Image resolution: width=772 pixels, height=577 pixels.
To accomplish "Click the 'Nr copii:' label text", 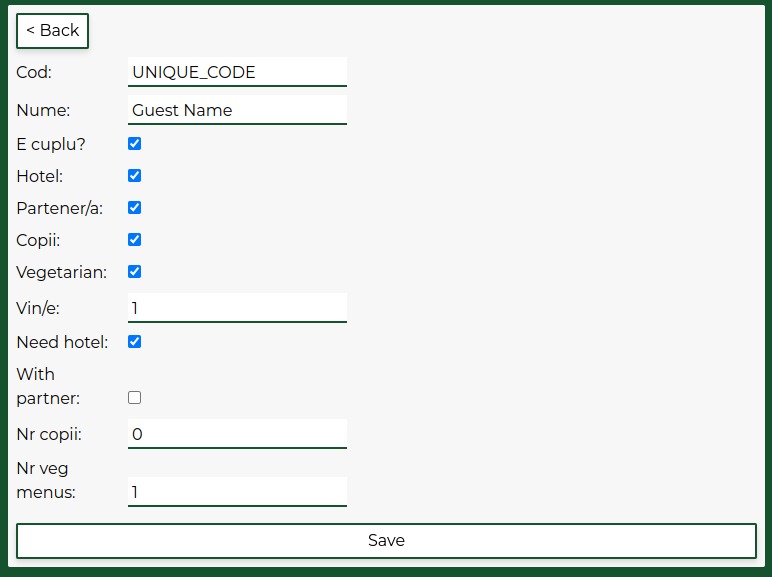I will (x=49, y=434).
